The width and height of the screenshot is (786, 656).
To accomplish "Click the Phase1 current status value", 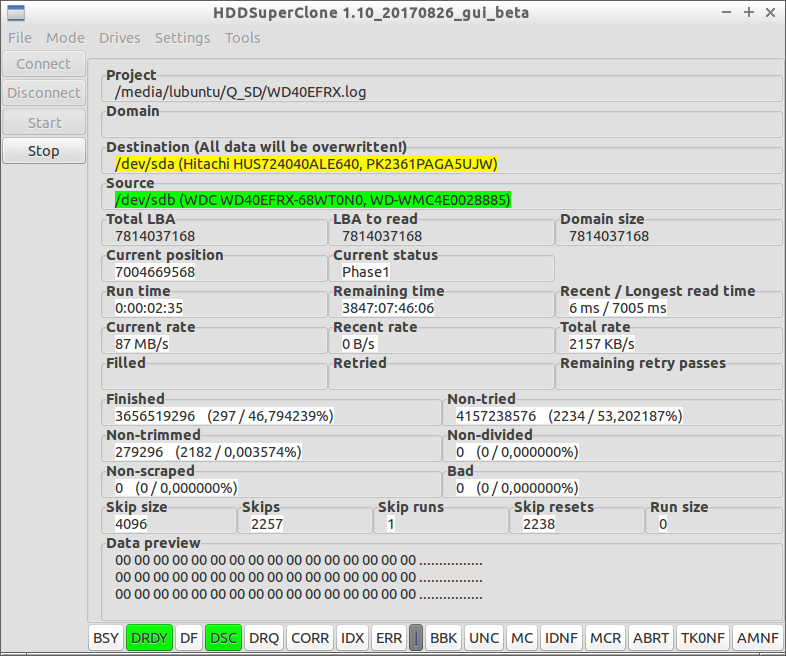I will coord(365,272).
